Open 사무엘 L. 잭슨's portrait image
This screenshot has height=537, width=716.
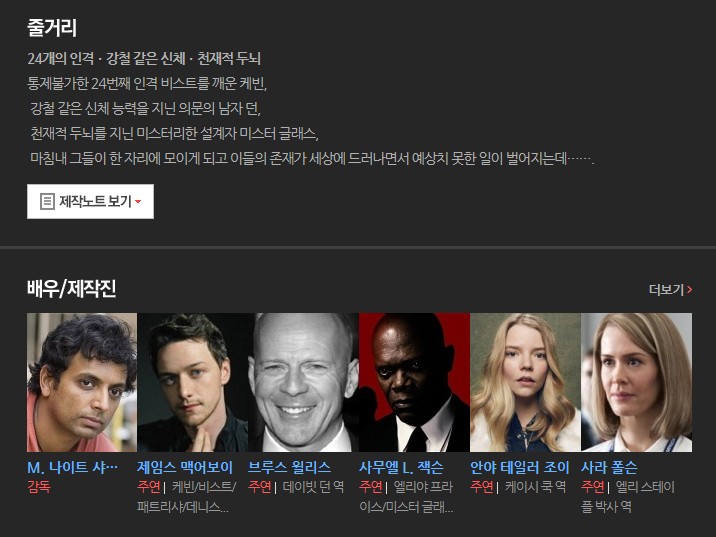tap(414, 382)
